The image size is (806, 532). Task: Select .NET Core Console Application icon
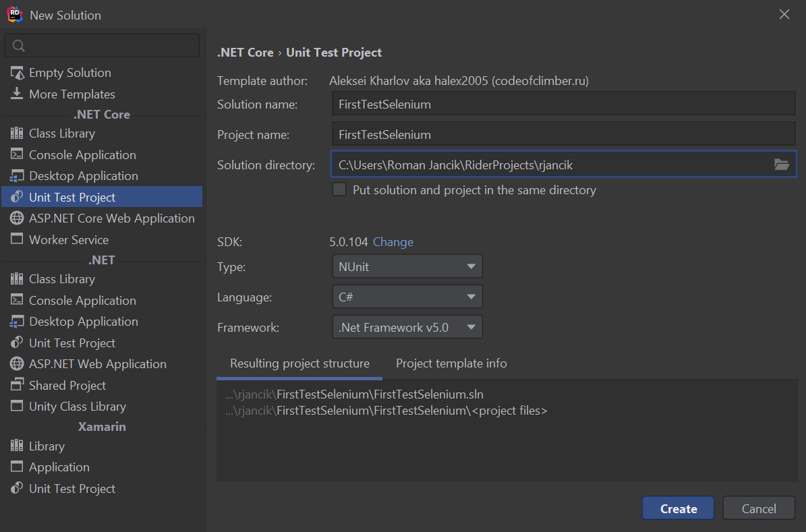17,155
